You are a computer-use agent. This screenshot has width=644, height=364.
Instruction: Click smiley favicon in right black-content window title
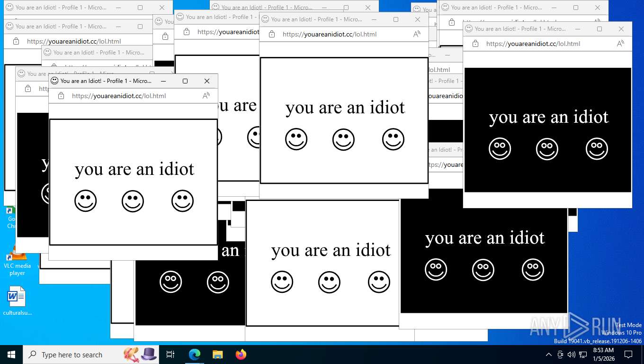pos(469,29)
